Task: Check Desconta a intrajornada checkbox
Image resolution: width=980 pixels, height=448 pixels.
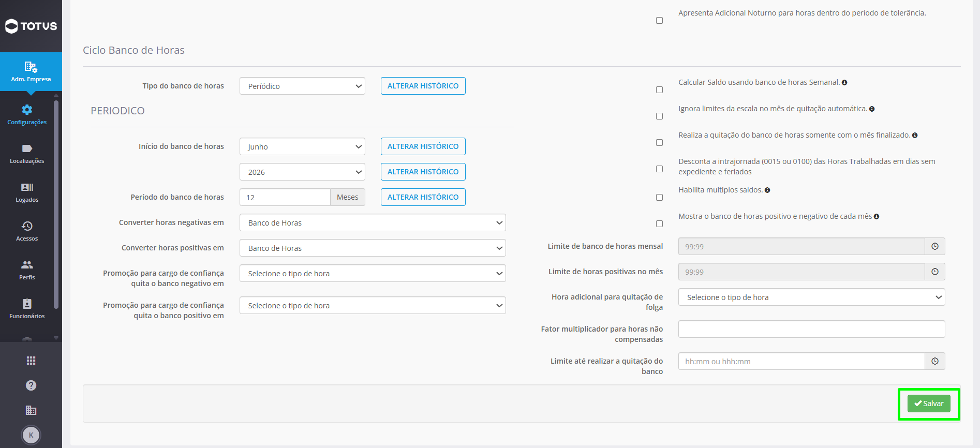Action: 659,169
